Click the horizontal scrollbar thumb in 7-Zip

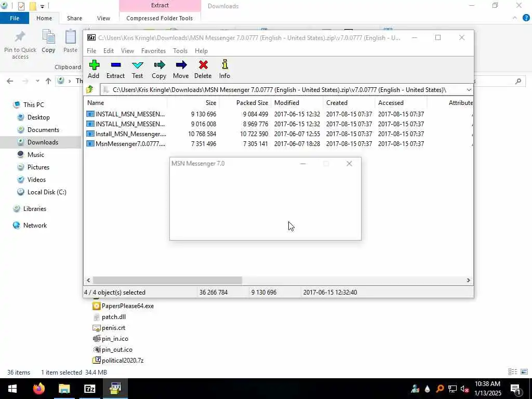coord(167,280)
